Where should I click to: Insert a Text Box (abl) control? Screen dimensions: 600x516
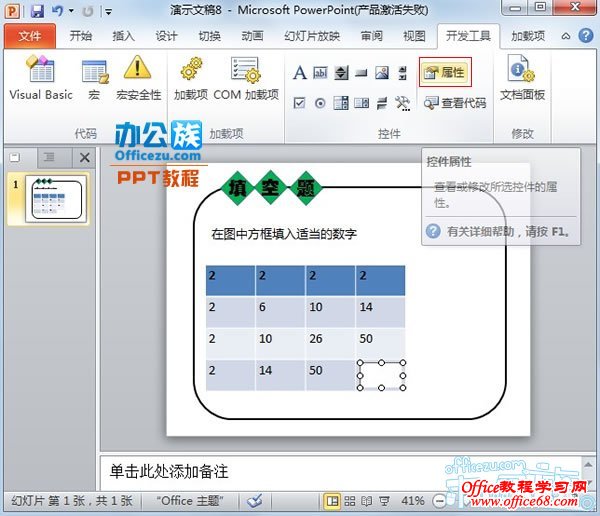click(320, 72)
